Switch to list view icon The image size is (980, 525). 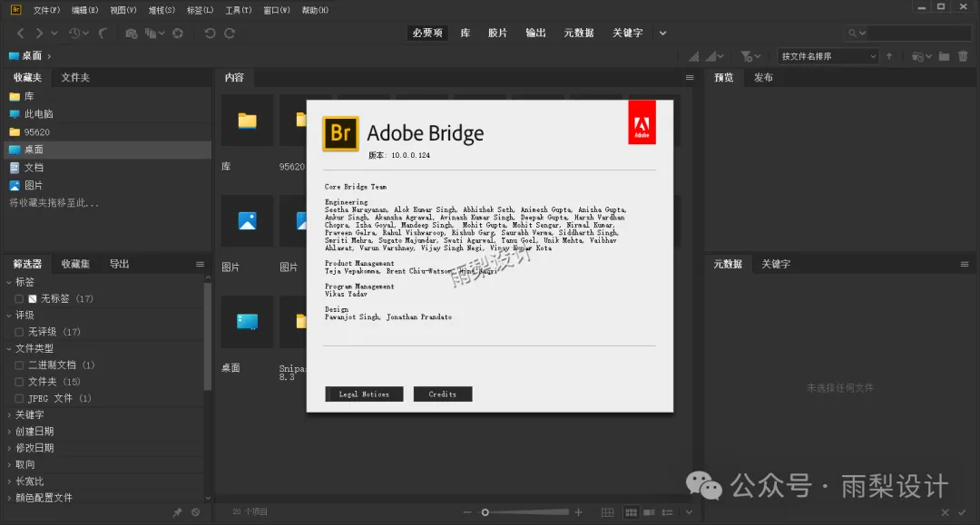(668, 512)
